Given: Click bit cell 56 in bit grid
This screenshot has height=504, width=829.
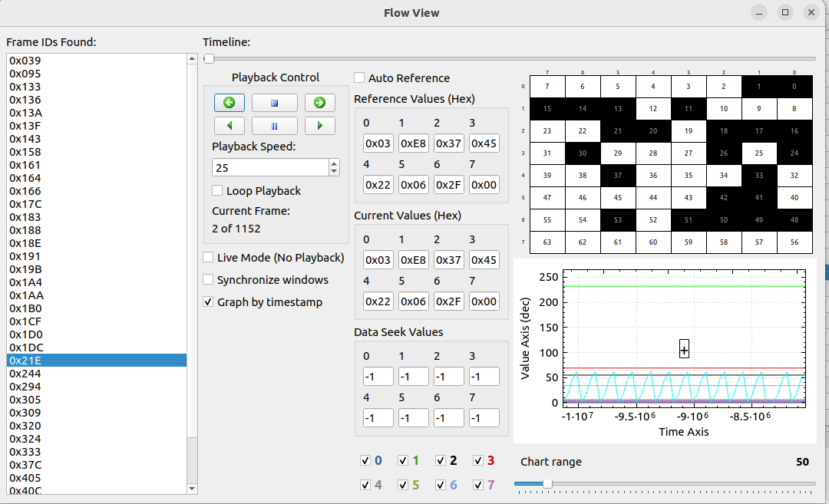Looking at the screenshot, I should [794, 242].
